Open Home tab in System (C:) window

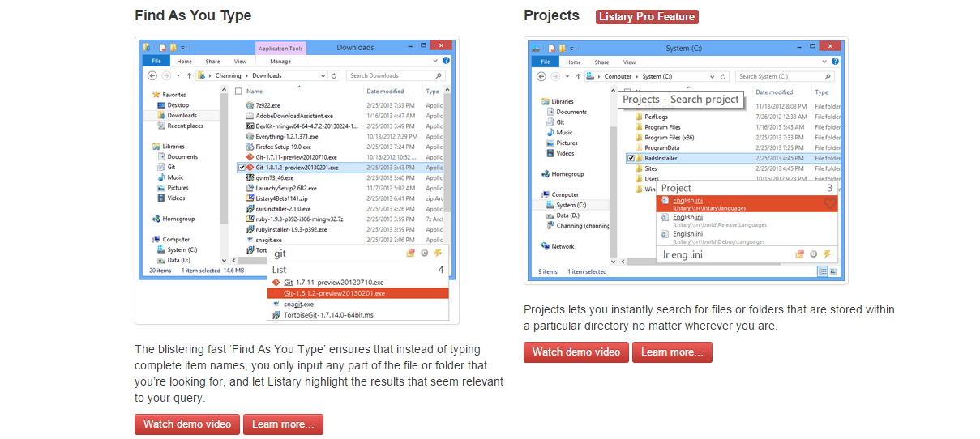(574, 62)
